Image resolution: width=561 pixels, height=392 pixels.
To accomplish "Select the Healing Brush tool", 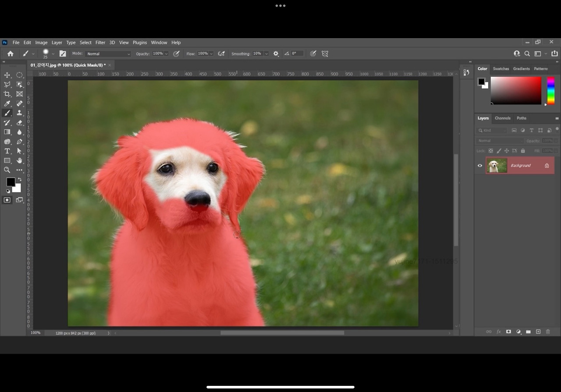I will point(19,103).
